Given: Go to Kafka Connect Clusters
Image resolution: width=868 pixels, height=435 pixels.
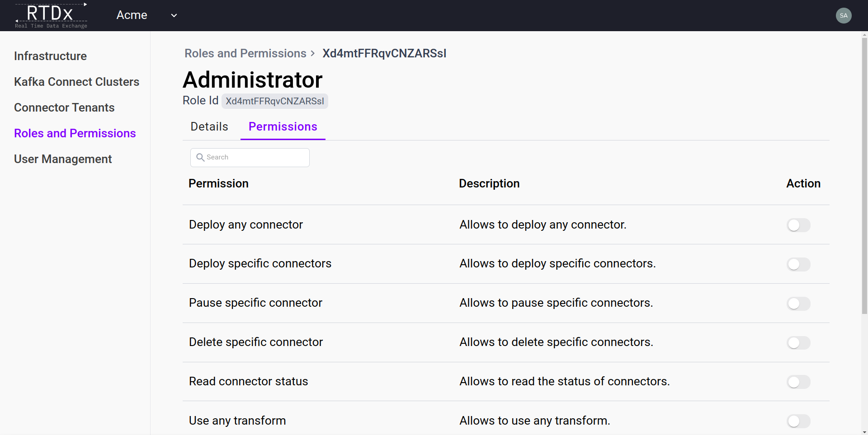Looking at the screenshot, I should 76,82.
